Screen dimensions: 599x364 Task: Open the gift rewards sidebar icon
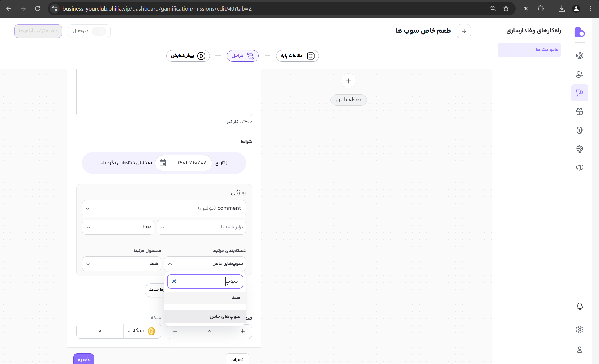[579, 112]
